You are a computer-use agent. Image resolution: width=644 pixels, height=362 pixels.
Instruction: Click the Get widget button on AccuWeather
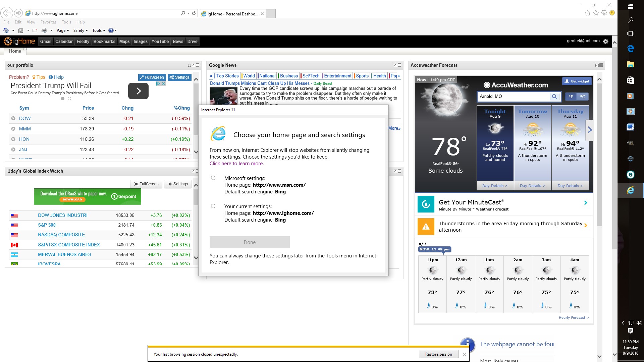tap(577, 81)
